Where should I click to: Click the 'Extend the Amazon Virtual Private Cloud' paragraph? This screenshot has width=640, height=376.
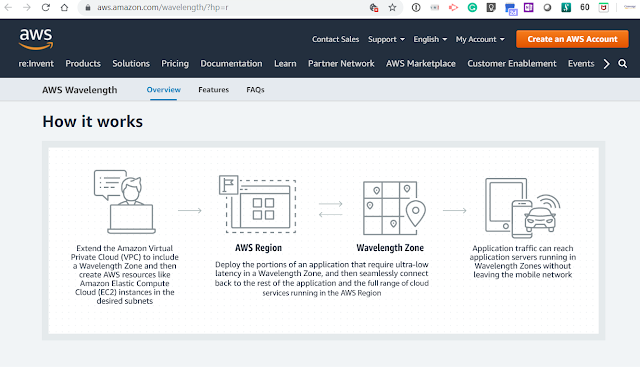coord(124,274)
